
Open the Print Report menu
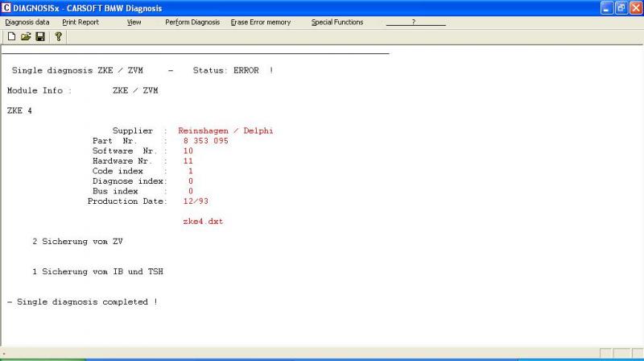click(80, 22)
